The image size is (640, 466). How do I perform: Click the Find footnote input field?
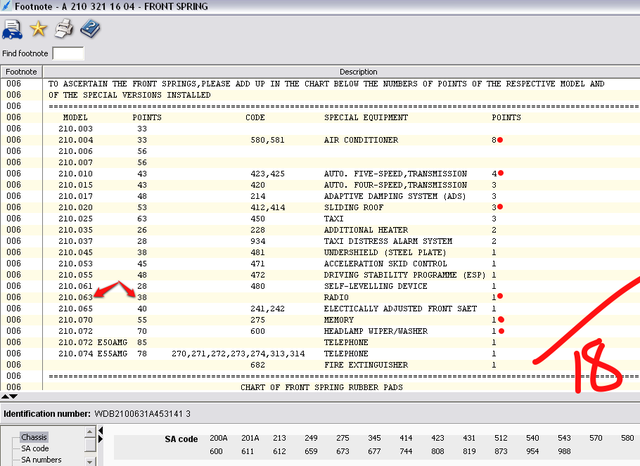[68, 53]
